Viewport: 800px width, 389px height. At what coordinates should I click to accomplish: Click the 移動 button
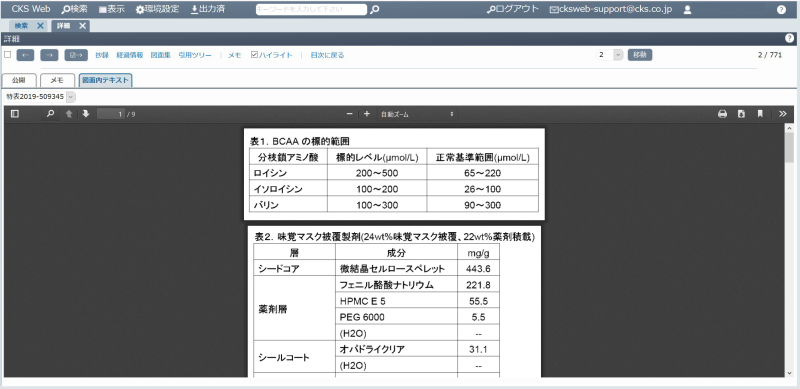[640, 55]
